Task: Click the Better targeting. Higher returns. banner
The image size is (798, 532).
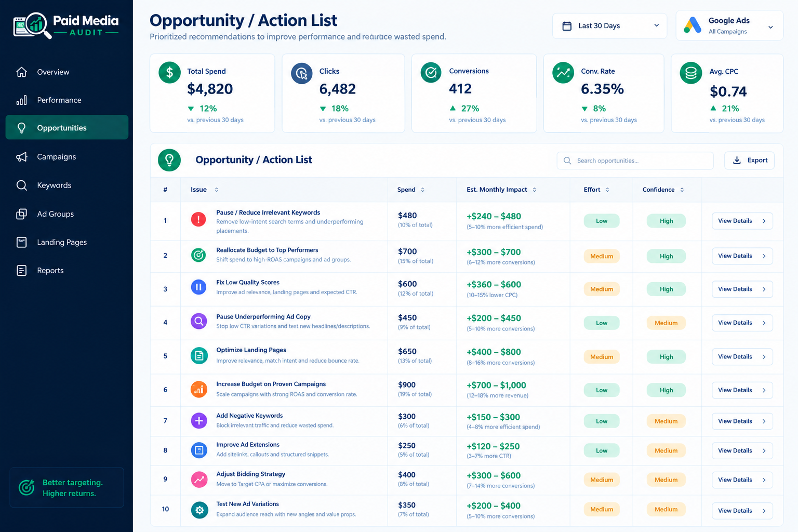Action: tap(67, 488)
